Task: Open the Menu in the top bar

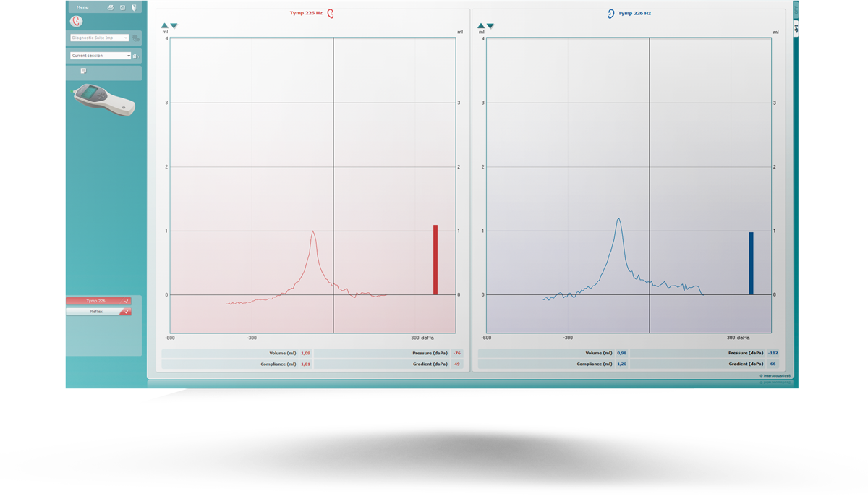Action: 82,7
